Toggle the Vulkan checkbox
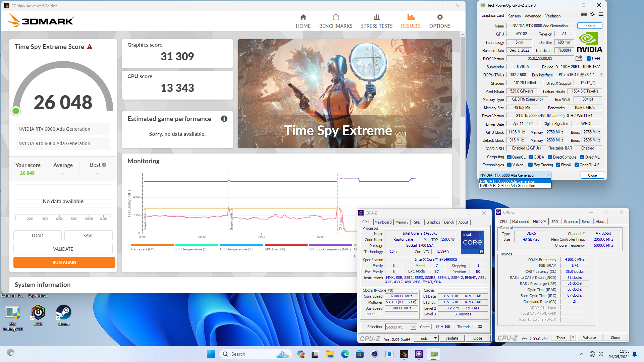644x362 pixels. pos(509,165)
